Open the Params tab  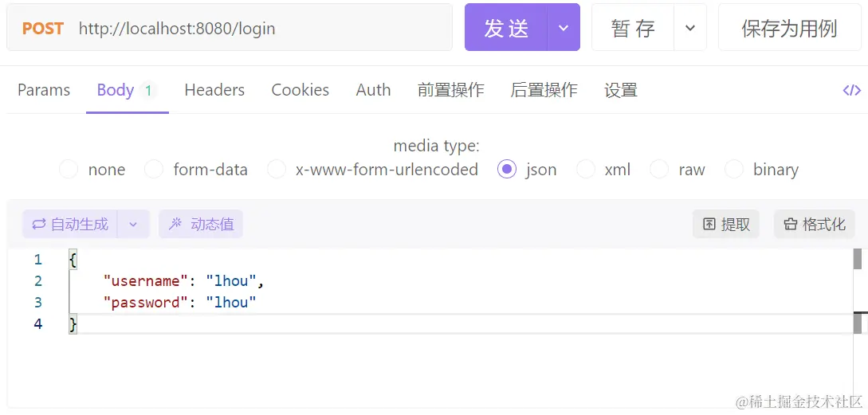[x=44, y=90]
